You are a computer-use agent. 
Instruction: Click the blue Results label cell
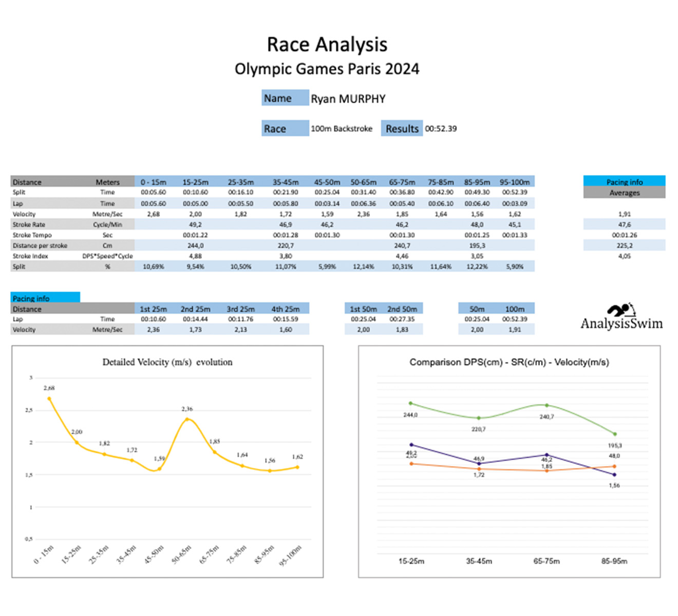402,128
